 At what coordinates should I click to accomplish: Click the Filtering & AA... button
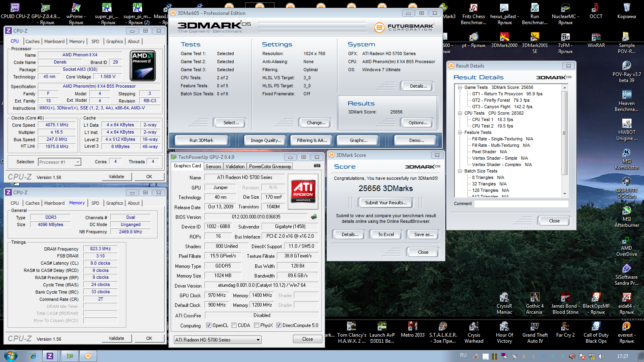pos(312,140)
